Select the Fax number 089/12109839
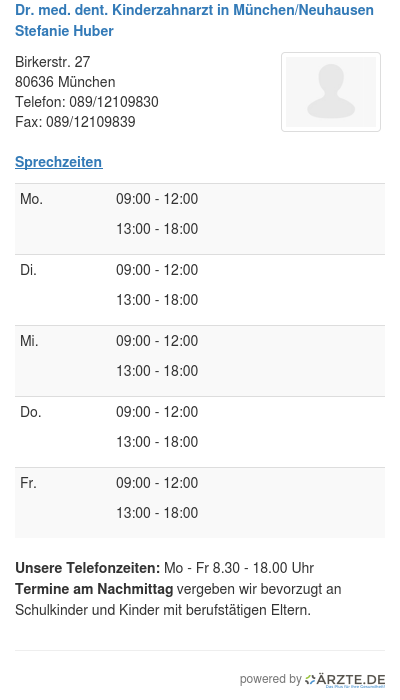The height and width of the screenshot is (700, 400). point(91,122)
